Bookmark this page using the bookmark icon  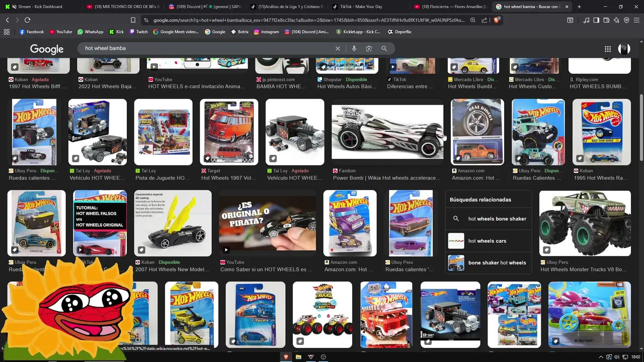[x=133, y=20]
